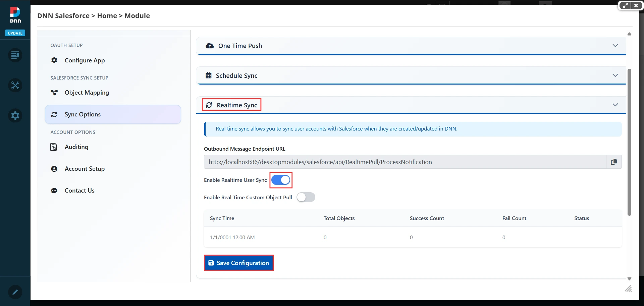Screen dimensions: 644x306
Task: Open the Settings gear icon in sidebar
Action: coord(15,115)
